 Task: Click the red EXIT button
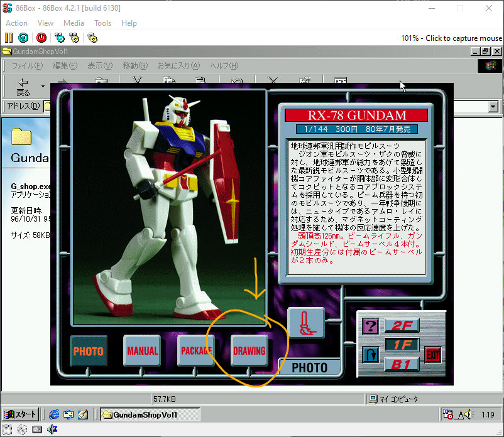432,355
